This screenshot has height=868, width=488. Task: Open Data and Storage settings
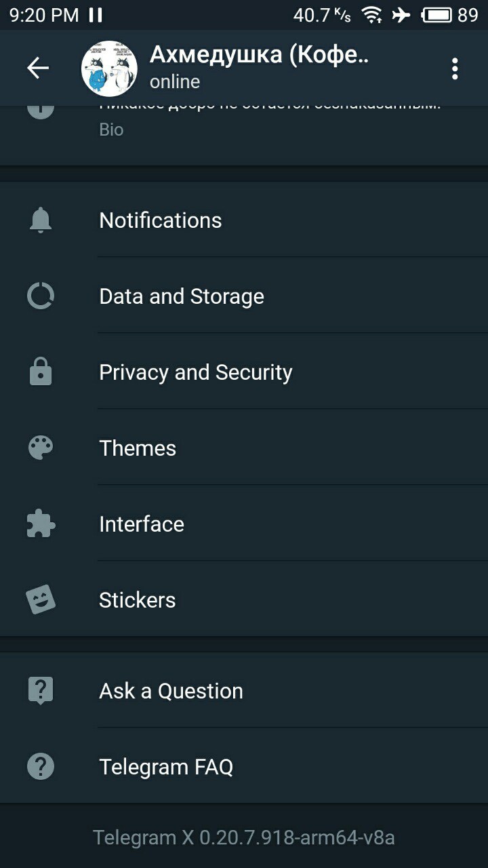click(182, 296)
